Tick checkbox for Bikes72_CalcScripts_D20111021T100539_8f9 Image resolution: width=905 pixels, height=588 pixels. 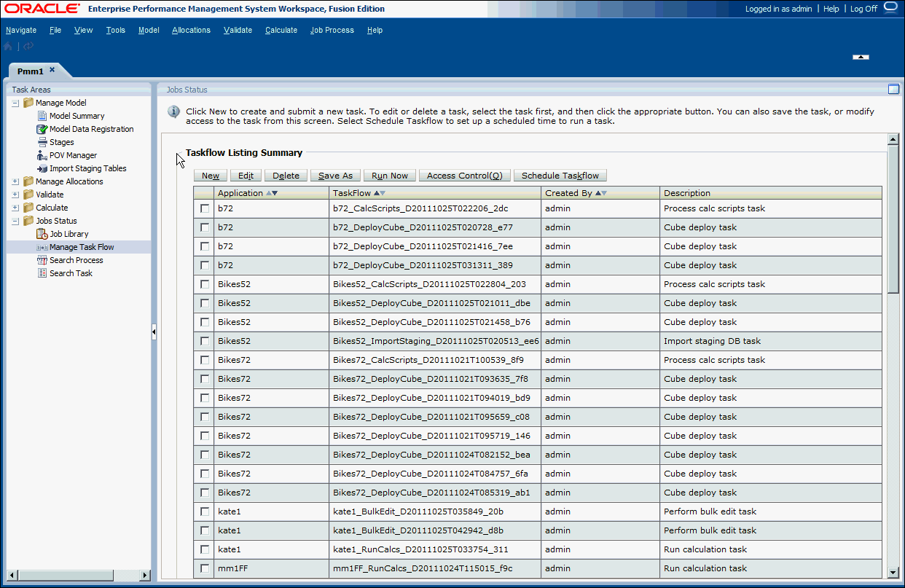coord(205,360)
